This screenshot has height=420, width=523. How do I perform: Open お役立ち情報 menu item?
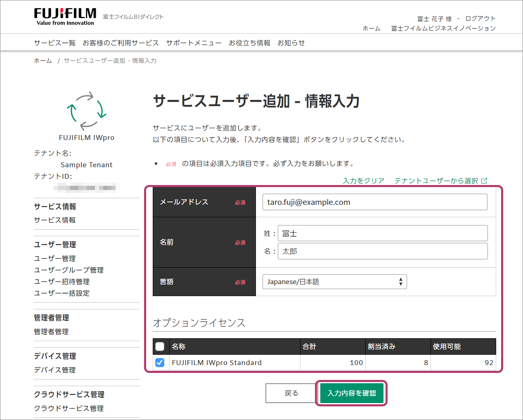[x=250, y=43]
